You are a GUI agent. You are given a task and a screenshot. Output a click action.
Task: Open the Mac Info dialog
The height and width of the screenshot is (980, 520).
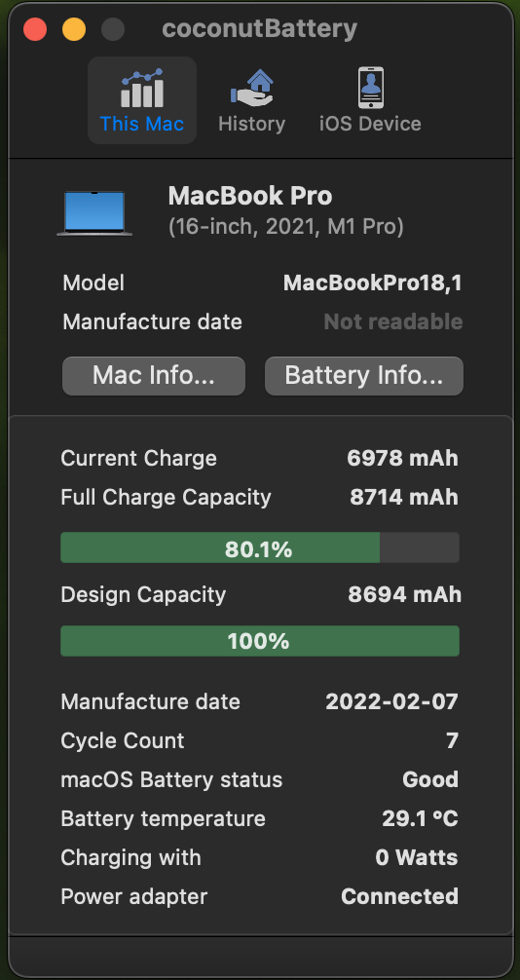pos(154,376)
